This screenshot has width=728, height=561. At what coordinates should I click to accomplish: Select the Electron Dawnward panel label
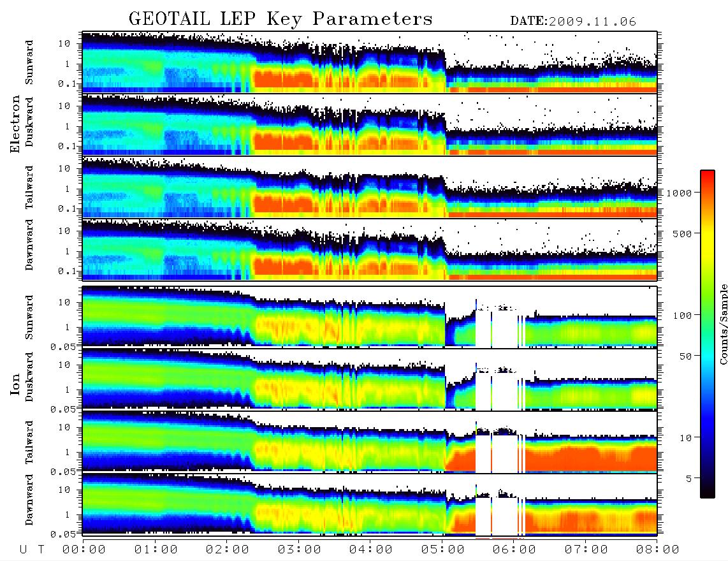pyautogui.click(x=29, y=245)
